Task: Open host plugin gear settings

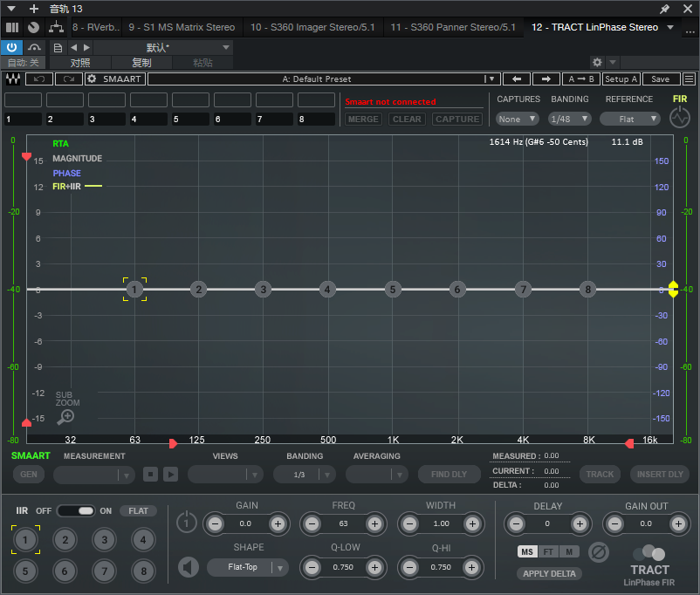Action: [x=597, y=62]
